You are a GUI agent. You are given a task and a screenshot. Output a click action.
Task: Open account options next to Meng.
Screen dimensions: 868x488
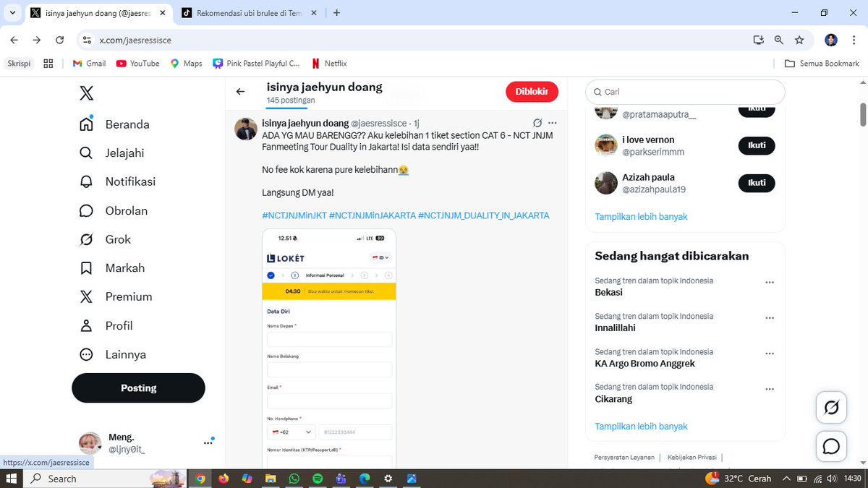pos(208,441)
